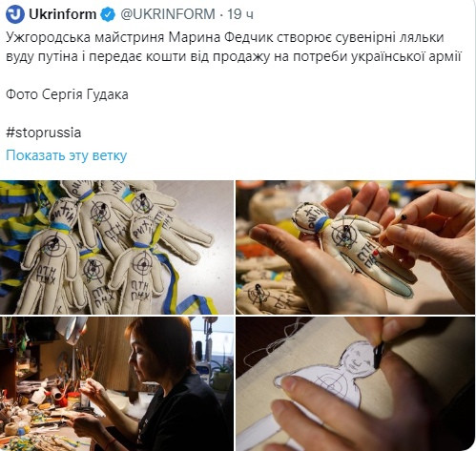The height and width of the screenshot is (451, 476).
Task: Click the Фото Сергія Гудака line
Action: pyautogui.click(x=67, y=94)
